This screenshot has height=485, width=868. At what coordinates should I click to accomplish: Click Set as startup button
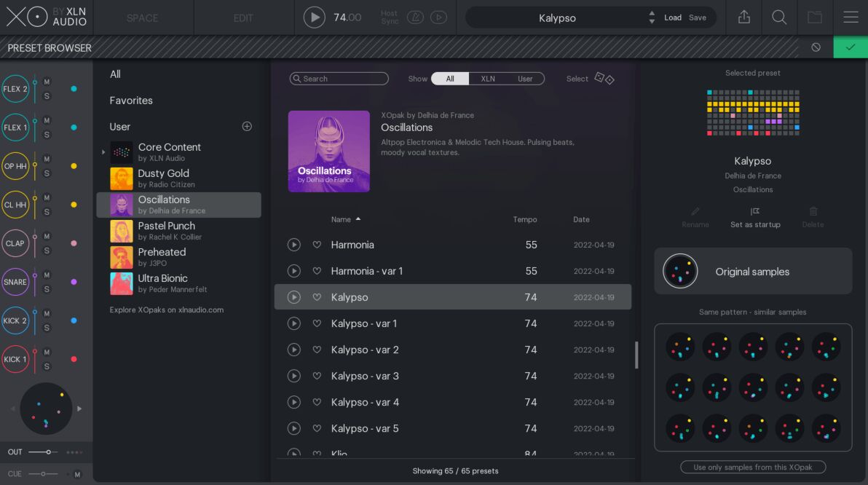755,218
